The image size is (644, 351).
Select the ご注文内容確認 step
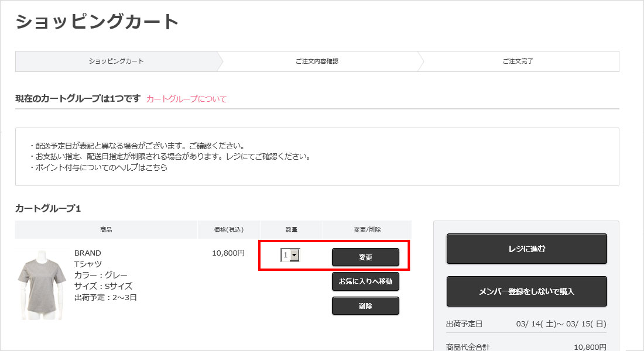tap(317, 61)
